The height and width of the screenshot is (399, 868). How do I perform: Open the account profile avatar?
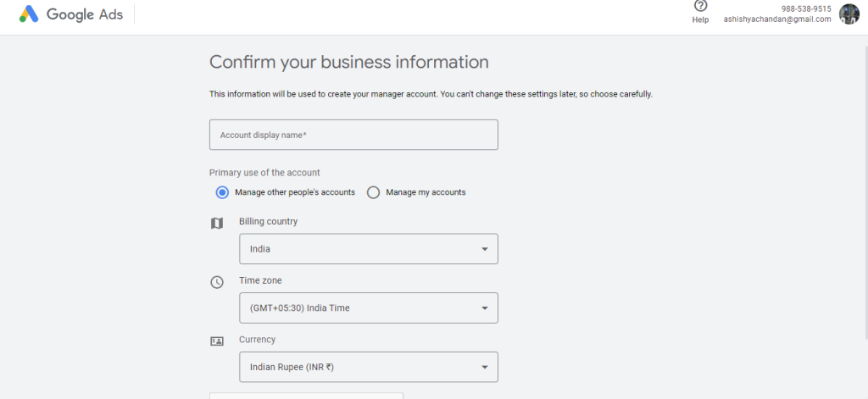point(849,14)
